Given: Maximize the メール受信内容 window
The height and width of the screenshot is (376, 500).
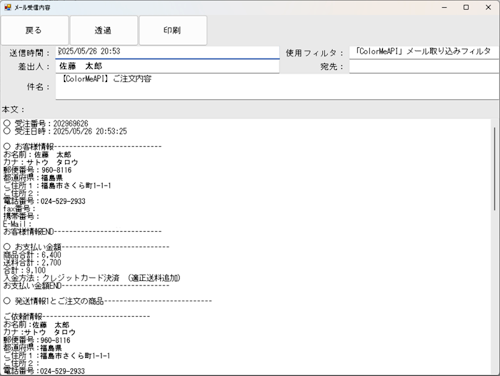Looking at the screenshot, I should pos(466,7).
